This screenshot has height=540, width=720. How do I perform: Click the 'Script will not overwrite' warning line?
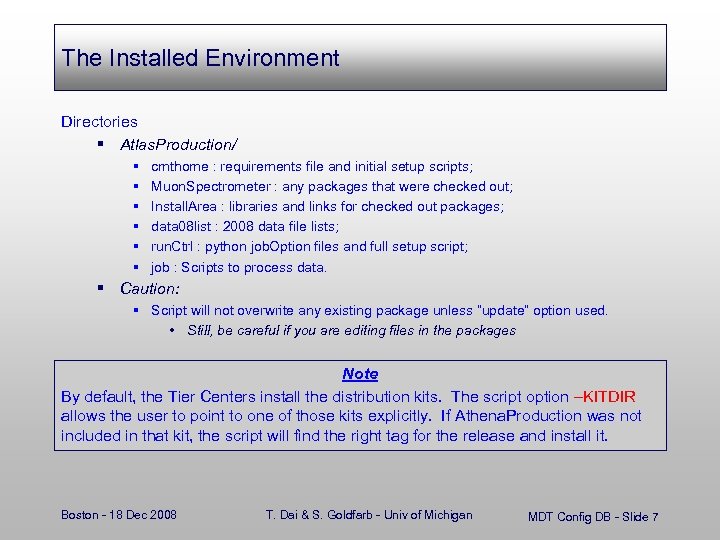click(x=379, y=310)
